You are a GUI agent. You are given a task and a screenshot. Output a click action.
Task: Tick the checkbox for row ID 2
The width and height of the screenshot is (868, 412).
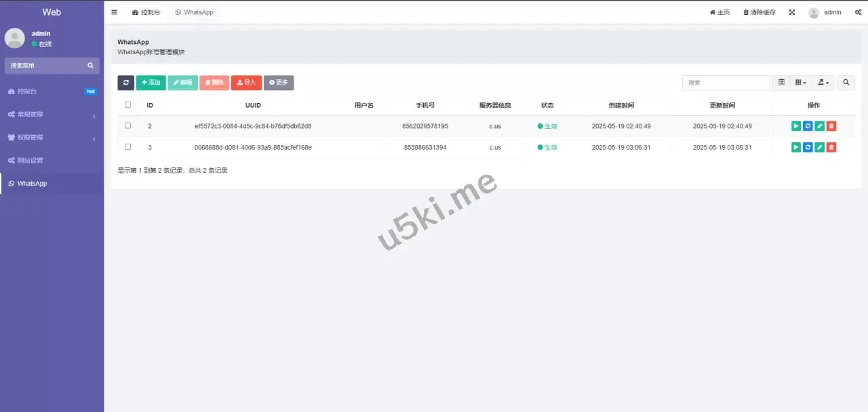pos(127,126)
